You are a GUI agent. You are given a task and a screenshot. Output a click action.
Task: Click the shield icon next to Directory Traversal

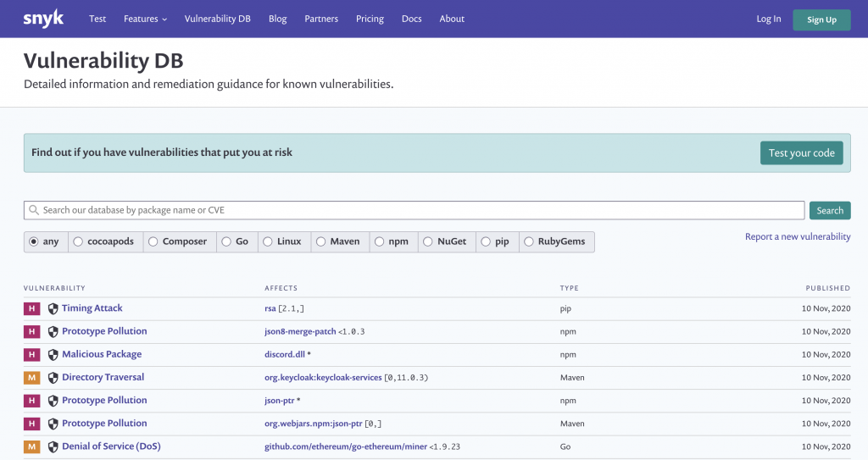click(53, 378)
